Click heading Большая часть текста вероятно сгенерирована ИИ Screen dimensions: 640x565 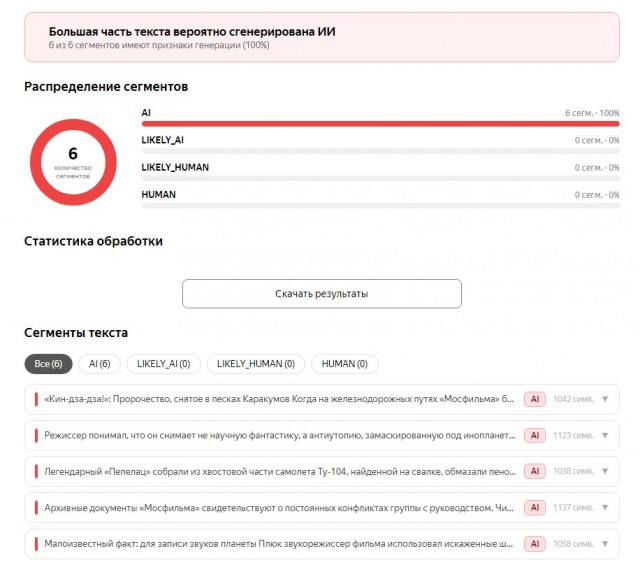pos(192,31)
